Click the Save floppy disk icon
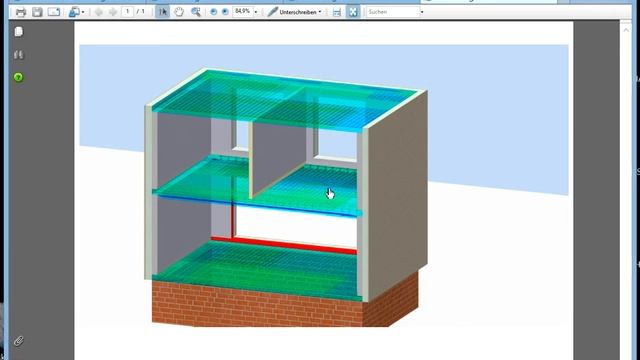The height and width of the screenshot is (360, 640). coord(37,12)
